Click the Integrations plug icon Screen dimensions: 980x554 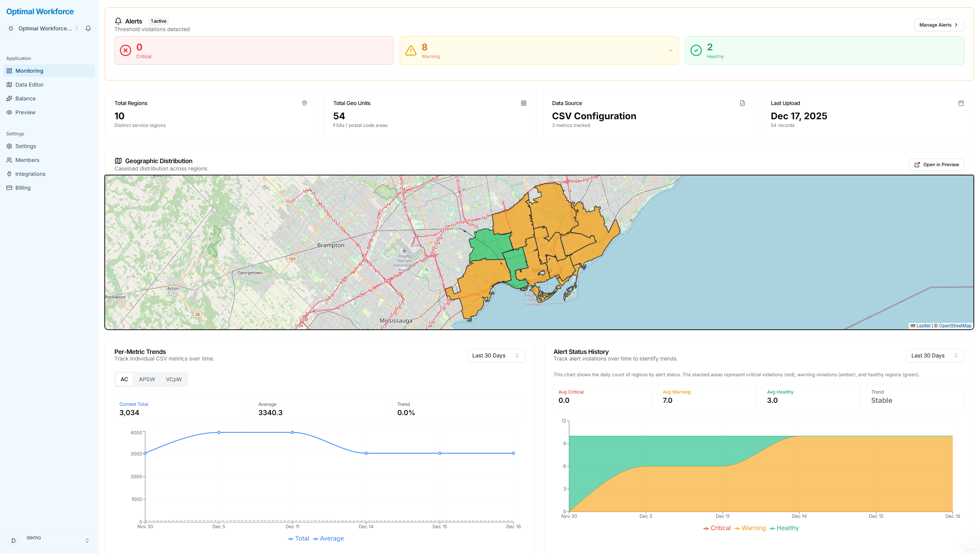point(10,174)
